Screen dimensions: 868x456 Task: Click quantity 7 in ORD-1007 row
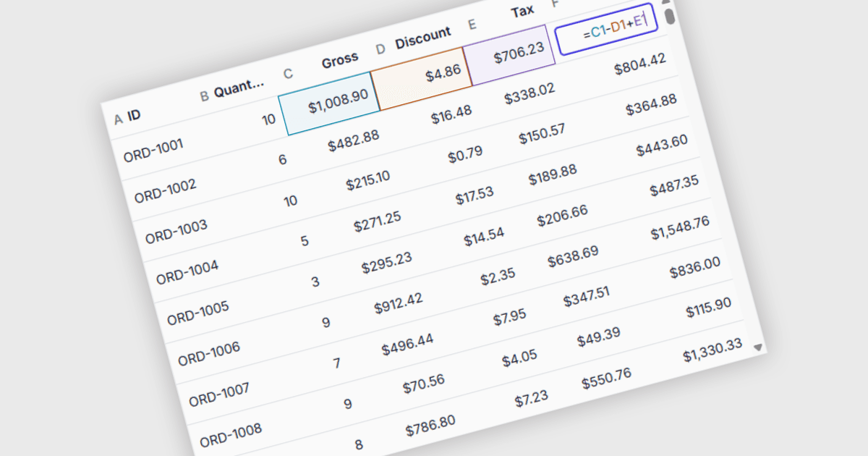tap(337, 363)
